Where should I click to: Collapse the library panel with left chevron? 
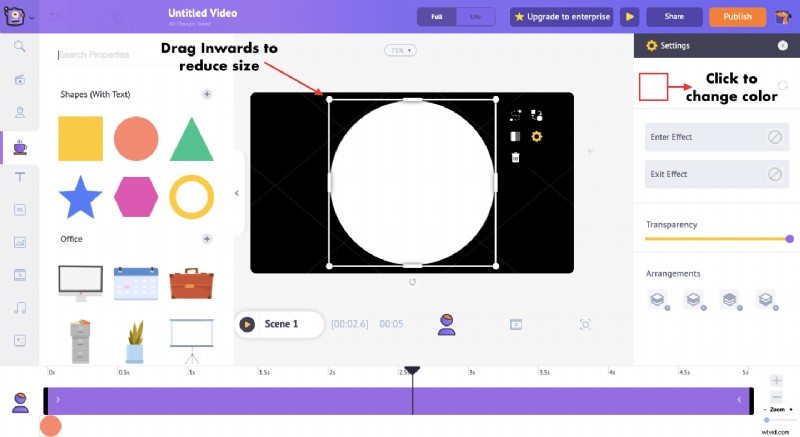coord(237,193)
